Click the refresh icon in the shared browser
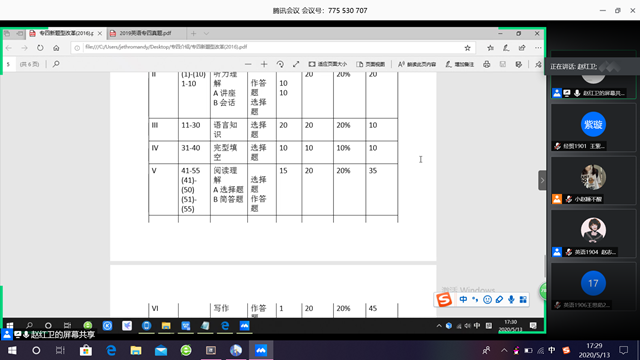Screen dimensions: 640x360 pos(40,48)
